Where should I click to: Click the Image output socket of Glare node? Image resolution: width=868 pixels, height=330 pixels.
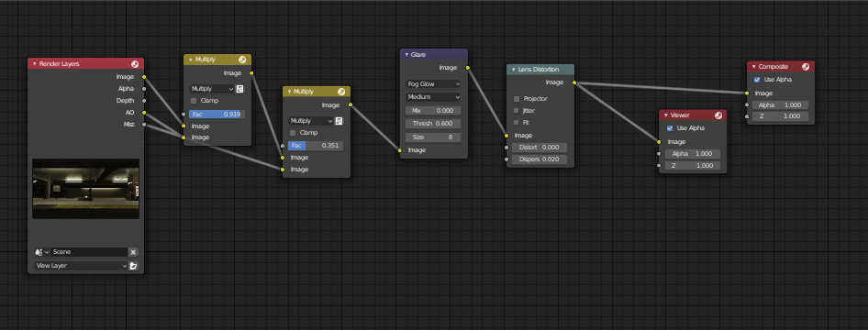[x=468, y=68]
